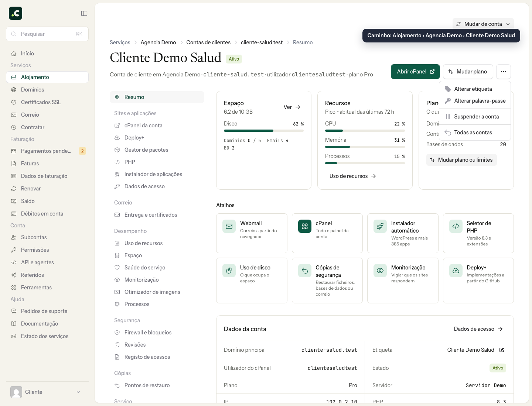Click the Cópias de segurança restore icon
Viewport: 532px width, 406px height.
[x=305, y=271]
